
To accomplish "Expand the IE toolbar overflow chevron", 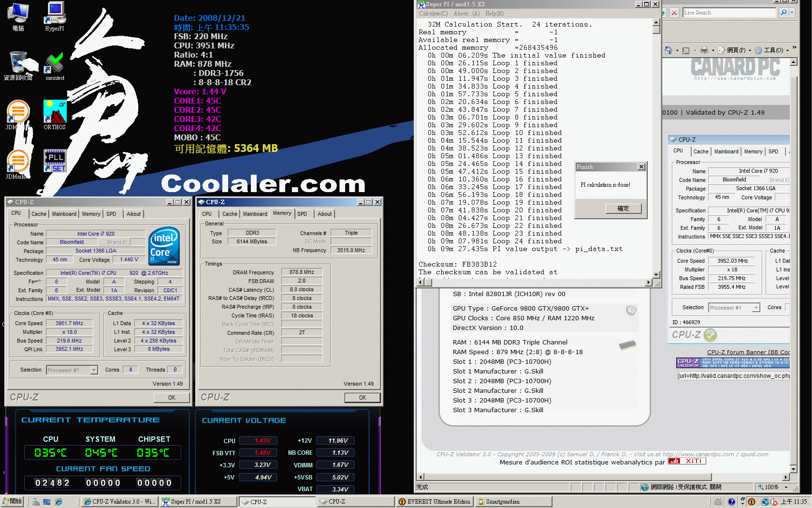I will point(795,48).
